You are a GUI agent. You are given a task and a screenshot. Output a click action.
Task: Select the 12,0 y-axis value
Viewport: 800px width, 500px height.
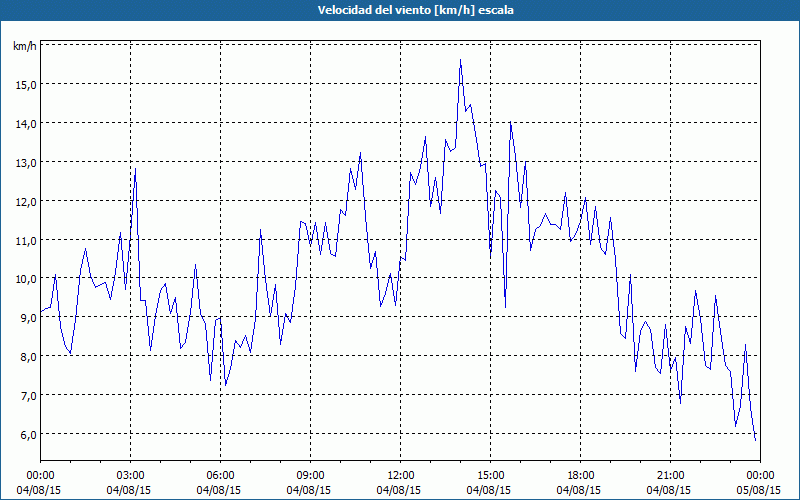tap(26, 202)
